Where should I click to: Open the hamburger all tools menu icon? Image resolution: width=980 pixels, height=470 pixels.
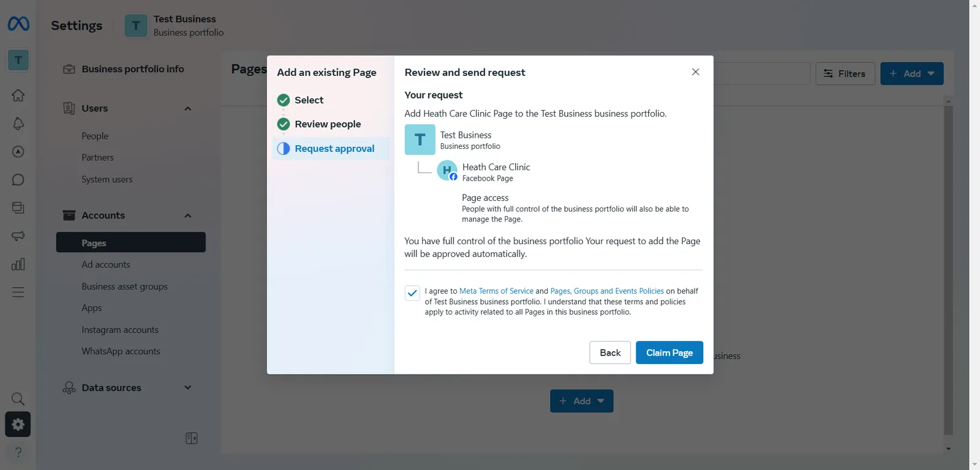point(18,293)
